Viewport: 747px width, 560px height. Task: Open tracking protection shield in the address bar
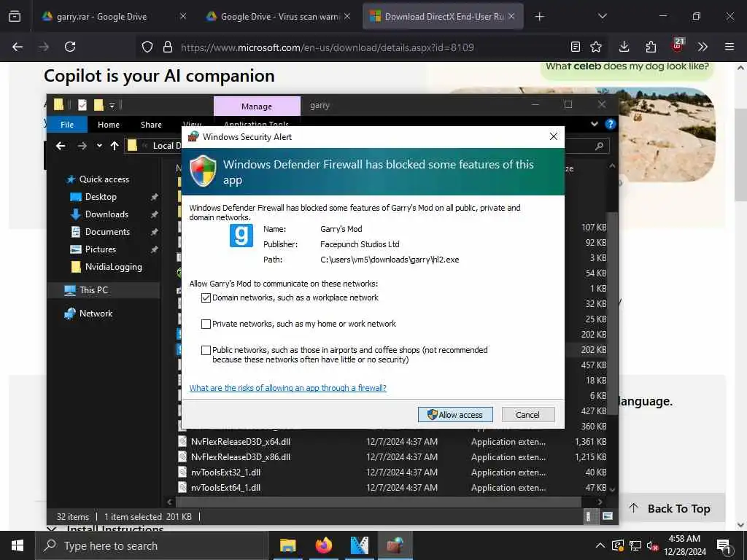(x=147, y=47)
